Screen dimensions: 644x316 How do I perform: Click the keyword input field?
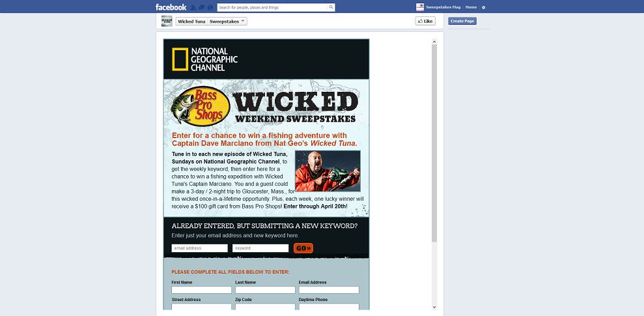pos(260,248)
